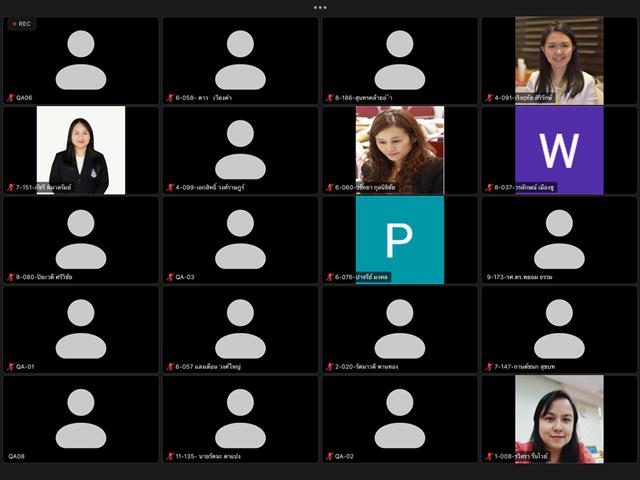
Task: Click the name label starting 11-135
Action: pyautogui.click(x=208, y=456)
